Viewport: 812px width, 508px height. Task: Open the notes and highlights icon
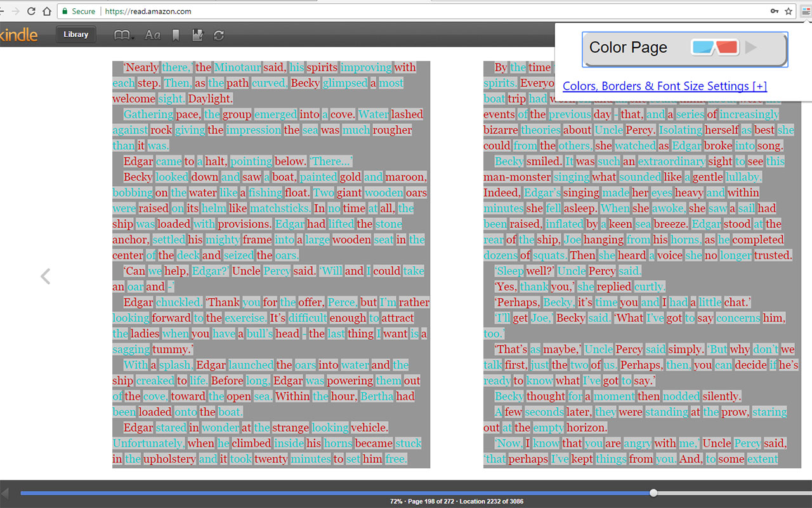coord(197,35)
